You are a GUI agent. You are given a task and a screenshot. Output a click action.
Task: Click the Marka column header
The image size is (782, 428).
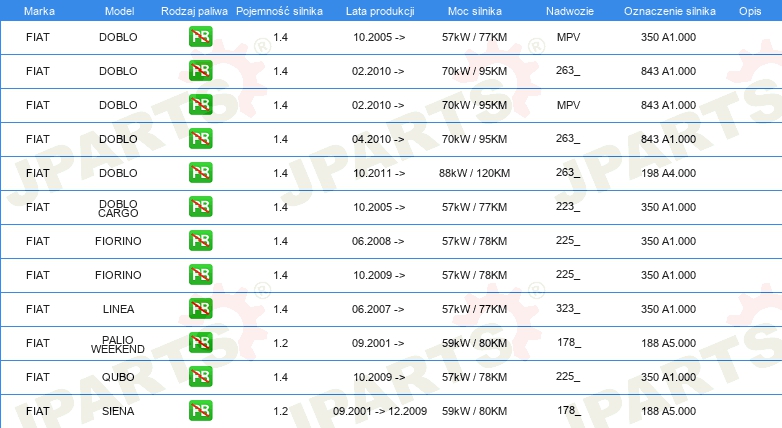coord(39,11)
